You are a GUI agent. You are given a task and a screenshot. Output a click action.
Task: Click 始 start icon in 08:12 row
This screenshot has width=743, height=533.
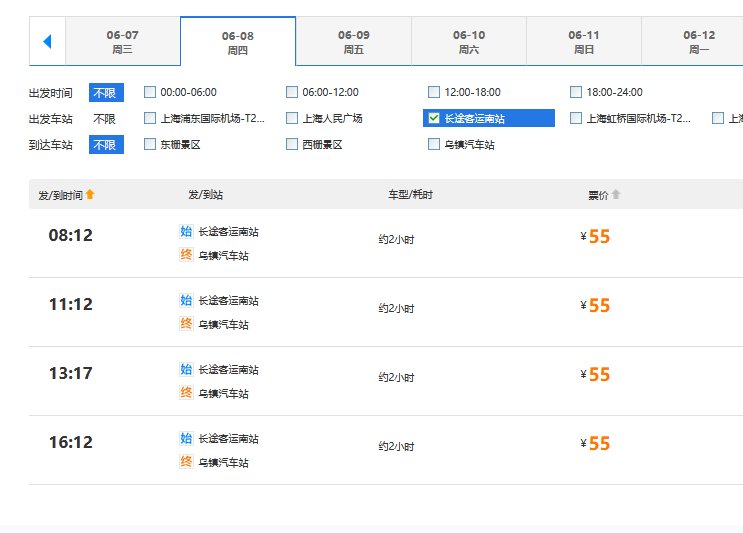186,231
